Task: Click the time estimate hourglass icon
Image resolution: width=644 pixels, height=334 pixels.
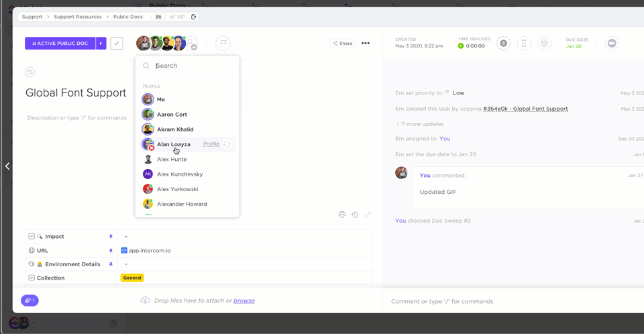Action: click(x=524, y=43)
